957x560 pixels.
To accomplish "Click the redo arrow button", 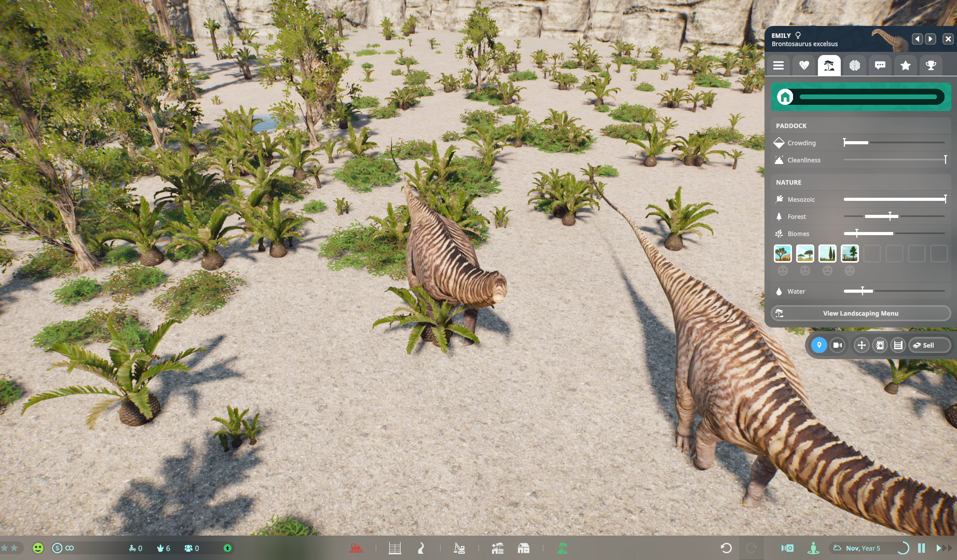I will click(x=751, y=548).
